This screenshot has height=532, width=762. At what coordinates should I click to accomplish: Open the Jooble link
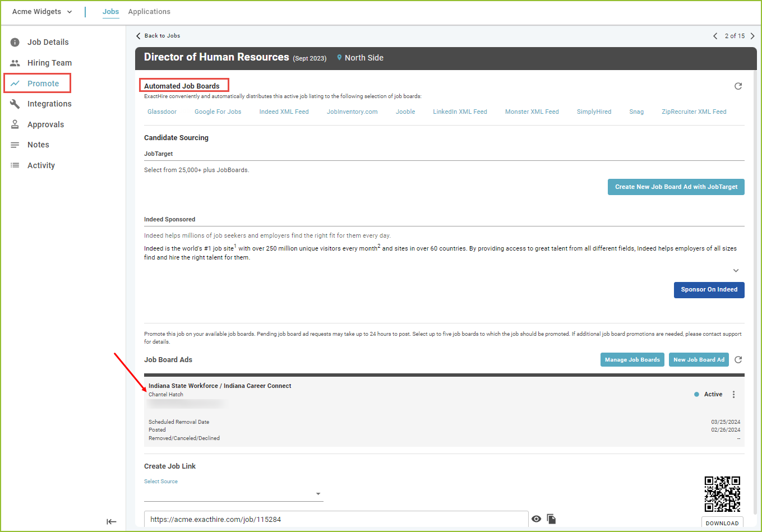[x=405, y=112]
